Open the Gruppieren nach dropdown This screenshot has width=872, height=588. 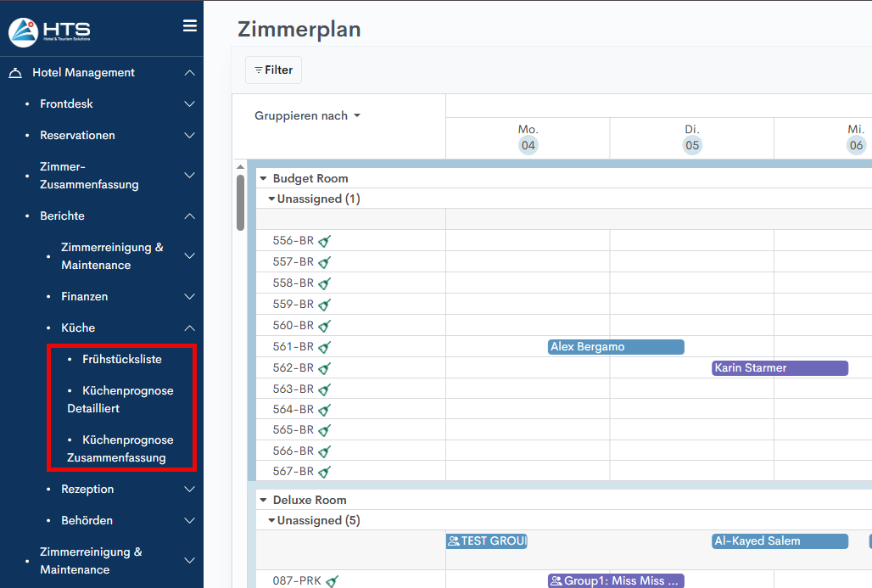307,116
